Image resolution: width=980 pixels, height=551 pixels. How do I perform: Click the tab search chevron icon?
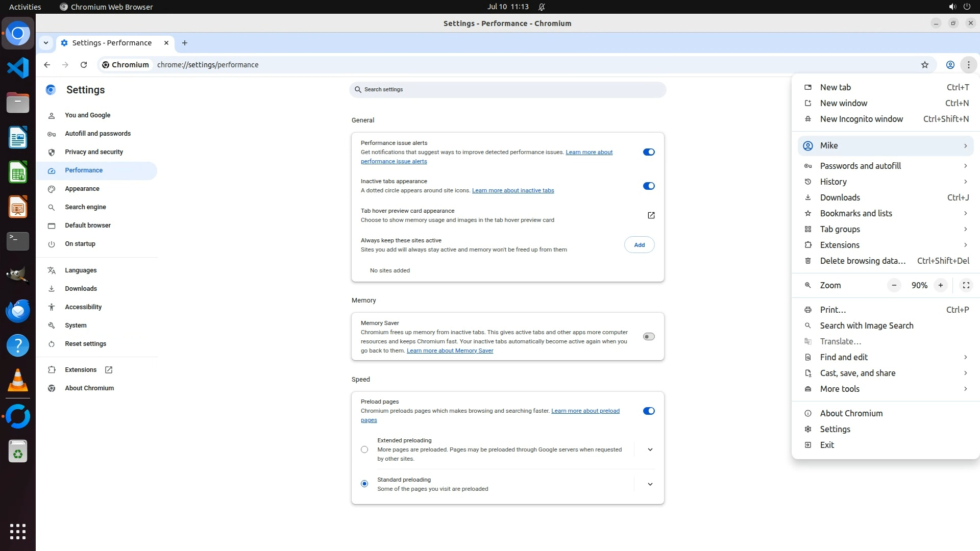(46, 43)
